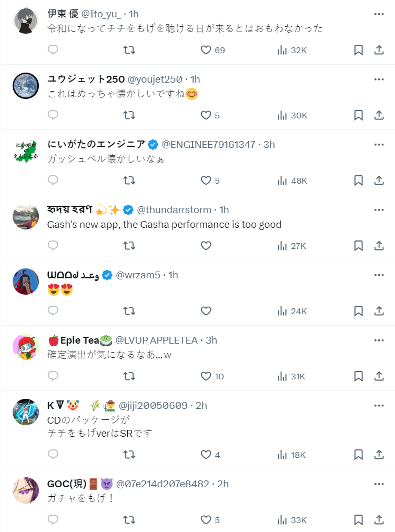Reply to 伊東 優's tweet
The width and height of the screenshot is (395, 532).
(53, 50)
